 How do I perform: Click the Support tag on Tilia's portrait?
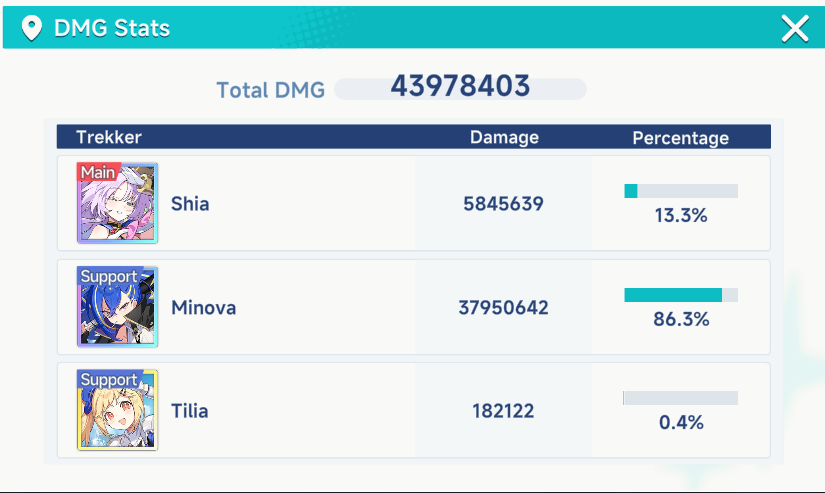[109, 380]
